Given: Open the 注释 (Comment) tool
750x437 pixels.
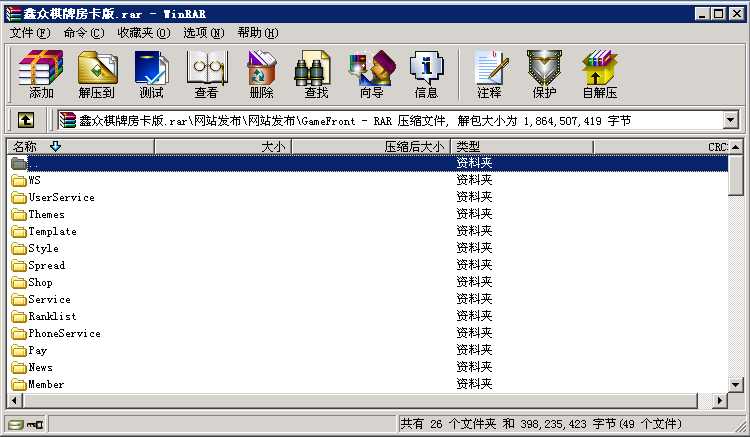Looking at the screenshot, I should [x=489, y=74].
